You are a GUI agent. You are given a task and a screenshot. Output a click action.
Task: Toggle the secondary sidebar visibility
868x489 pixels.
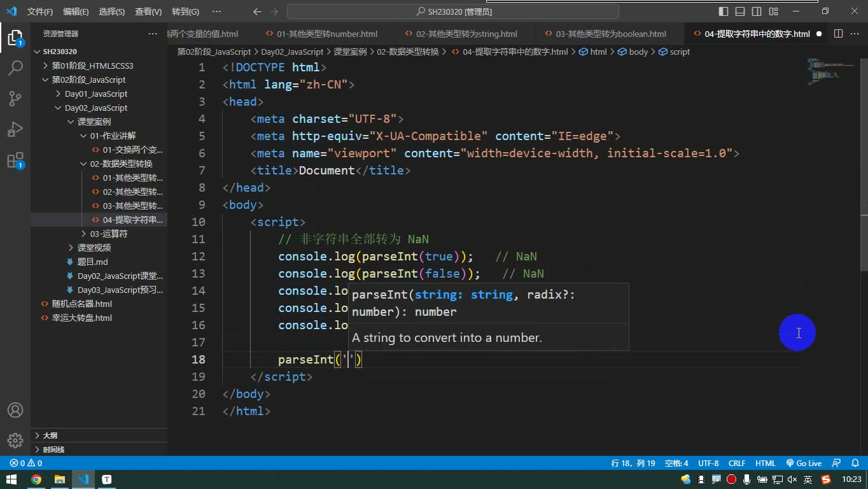point(757,11)
